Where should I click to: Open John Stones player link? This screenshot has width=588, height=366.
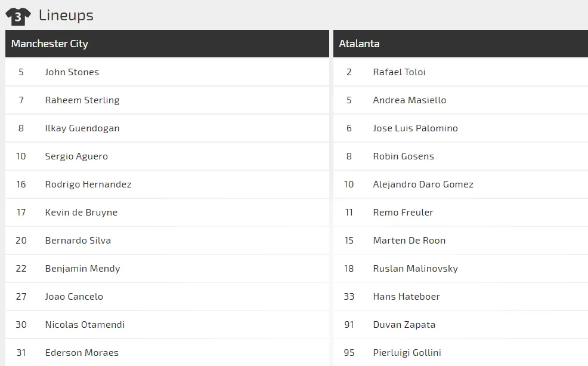[72, 72]
